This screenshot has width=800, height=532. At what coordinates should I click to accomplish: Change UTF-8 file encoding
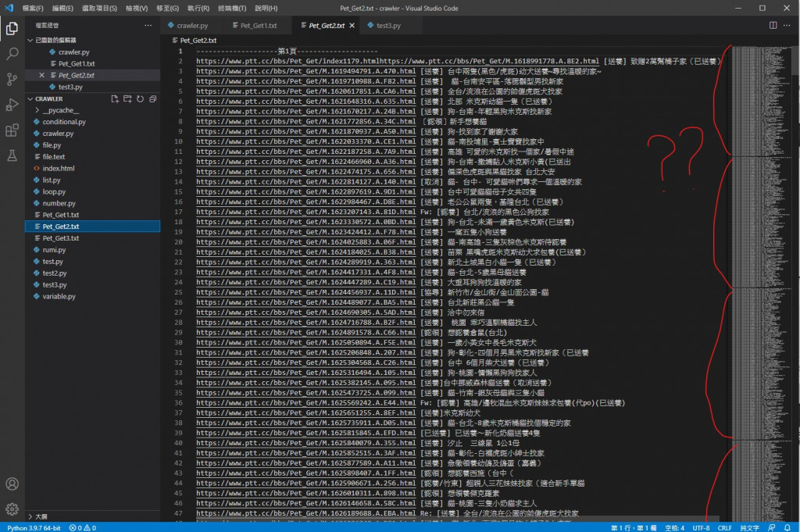[x=701, y=528]
